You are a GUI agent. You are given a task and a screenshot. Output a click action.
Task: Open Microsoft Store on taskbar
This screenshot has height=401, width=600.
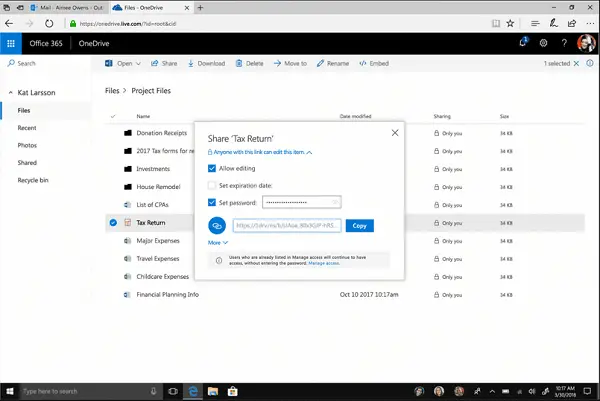(232, 391)
